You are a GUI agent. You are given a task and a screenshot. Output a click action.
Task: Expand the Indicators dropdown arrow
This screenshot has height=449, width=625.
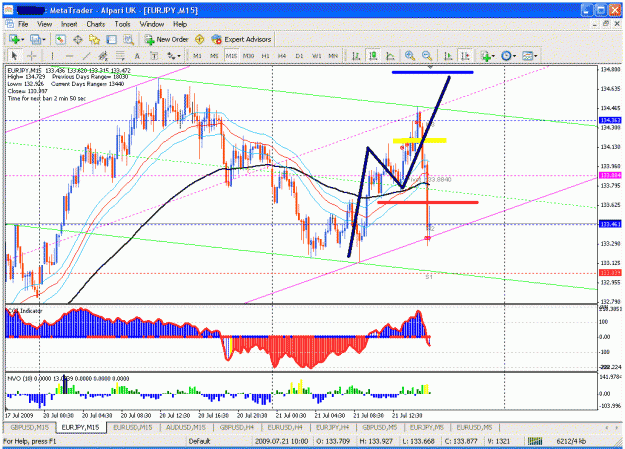pyautogui.click(x=493, y=56)
